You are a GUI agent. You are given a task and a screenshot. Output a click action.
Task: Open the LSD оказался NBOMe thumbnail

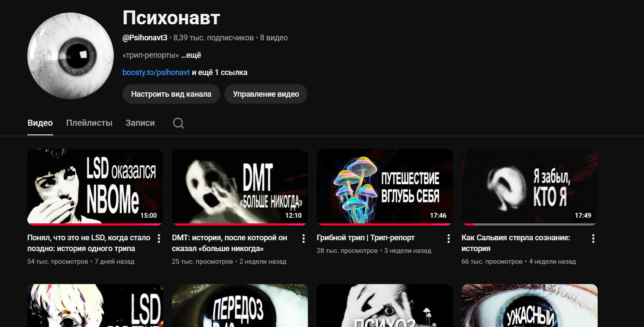[x=95, y=187]
